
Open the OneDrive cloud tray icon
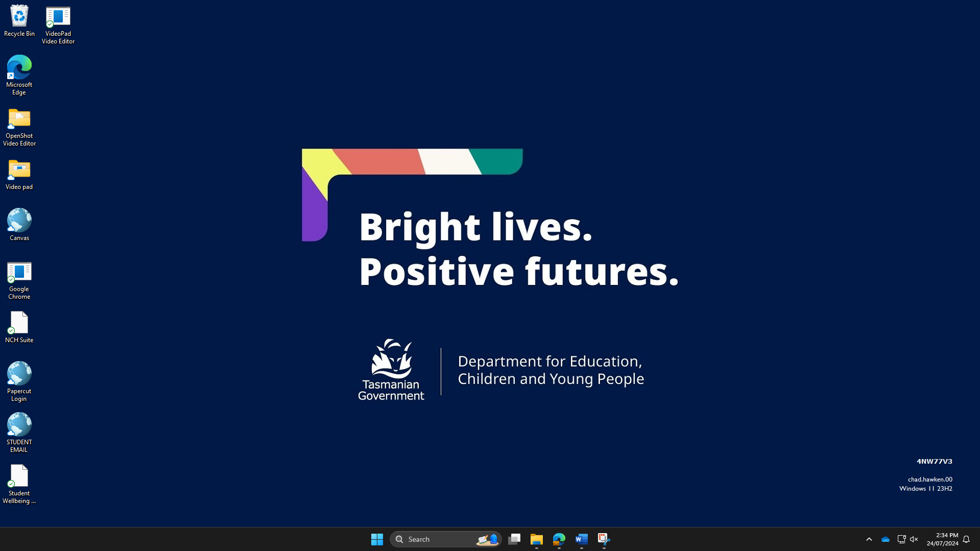(886, 539)
